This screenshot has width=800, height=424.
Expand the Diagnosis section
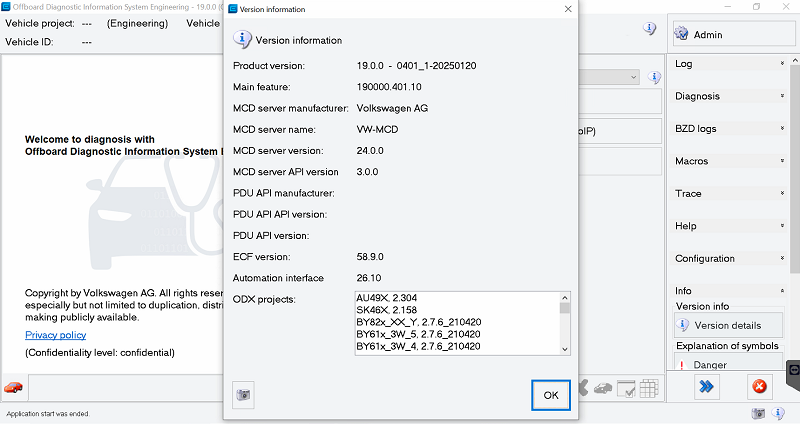click(730, 96)
